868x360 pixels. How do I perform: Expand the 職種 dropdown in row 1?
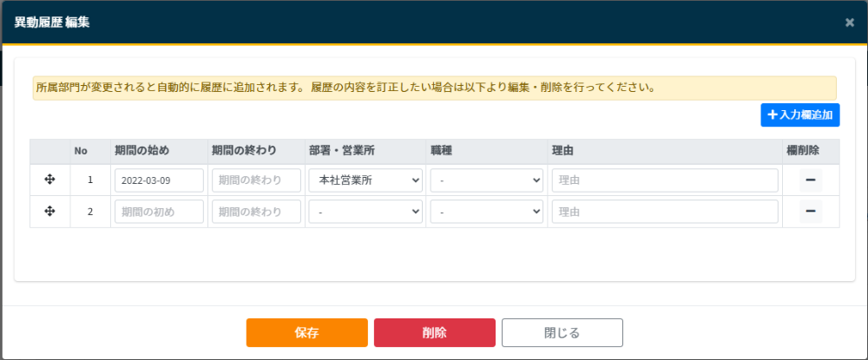(x=487, y=180)
